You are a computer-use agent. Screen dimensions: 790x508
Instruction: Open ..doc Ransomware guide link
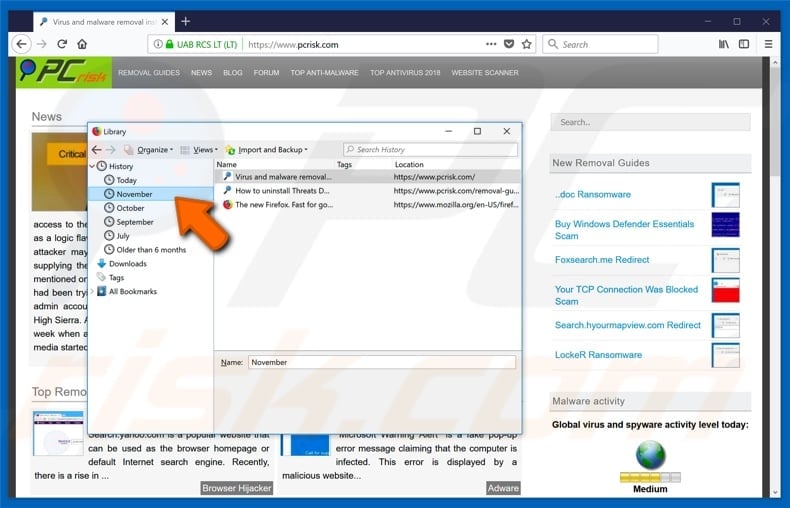593,195
